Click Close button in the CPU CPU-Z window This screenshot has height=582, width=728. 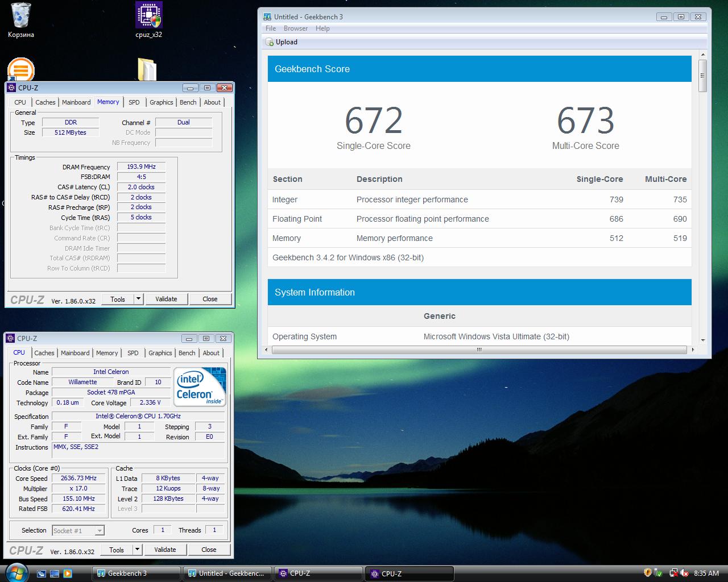tap(209, 550)
